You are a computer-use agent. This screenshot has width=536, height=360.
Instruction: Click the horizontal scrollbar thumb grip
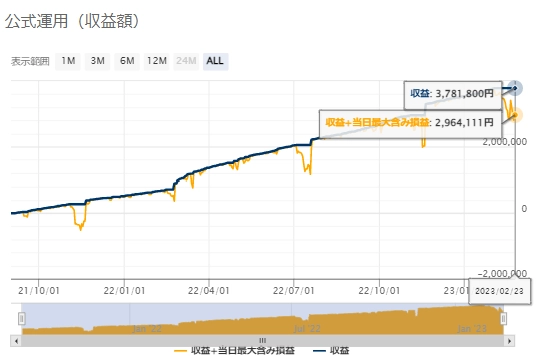pyautogui.click(x=263, y=341)
